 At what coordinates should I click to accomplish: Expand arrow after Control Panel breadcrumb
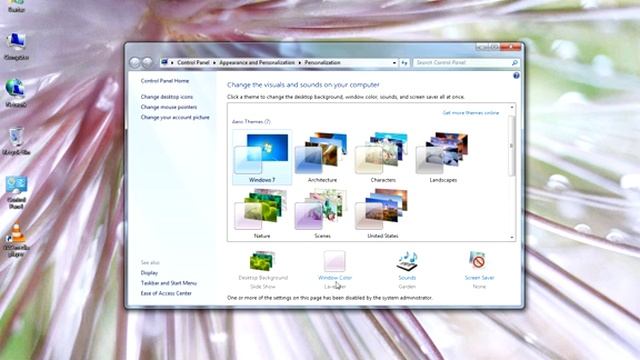coord(214,62)
